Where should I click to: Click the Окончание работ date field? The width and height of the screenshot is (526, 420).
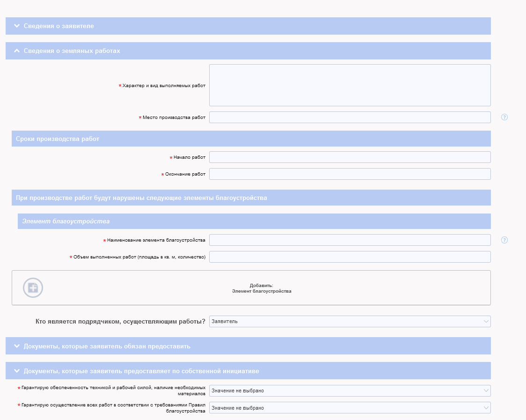point(350,174)
